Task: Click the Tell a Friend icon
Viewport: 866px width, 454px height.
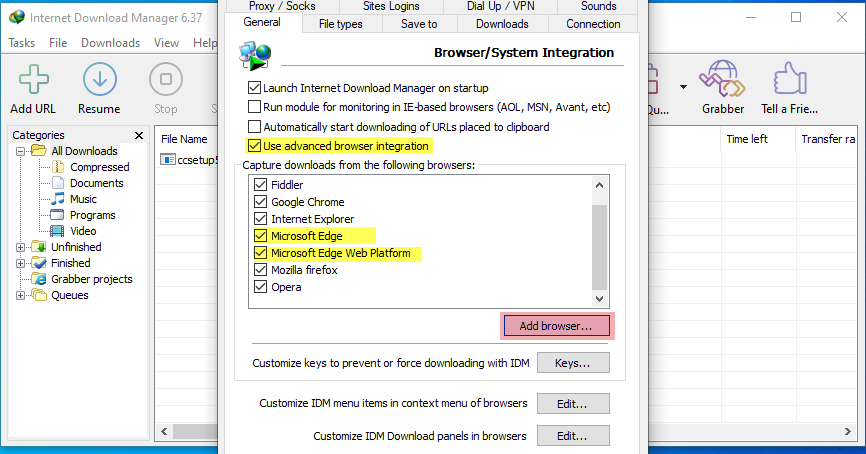Action: pos(790,78)
